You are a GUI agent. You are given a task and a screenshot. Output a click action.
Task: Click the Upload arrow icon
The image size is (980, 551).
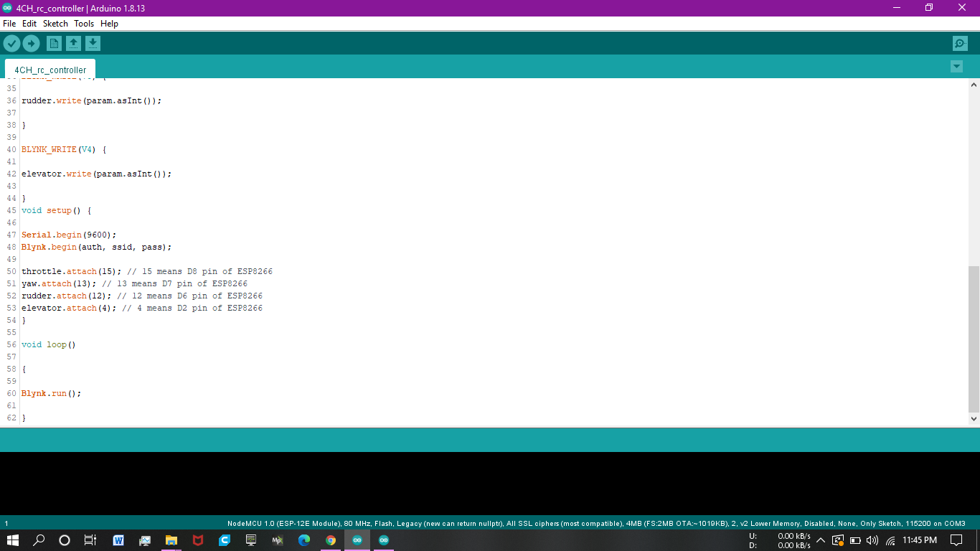(x=31, y=44)
